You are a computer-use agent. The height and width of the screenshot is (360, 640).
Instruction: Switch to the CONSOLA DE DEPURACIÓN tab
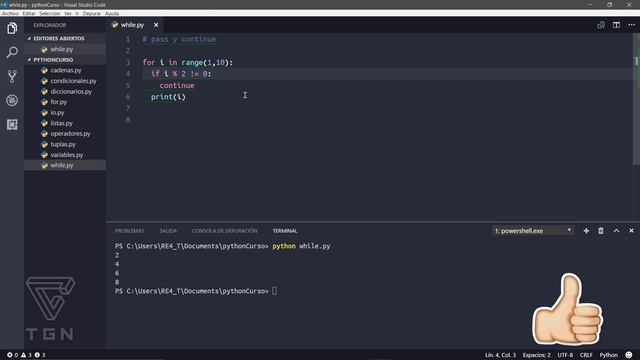(224, 231)
